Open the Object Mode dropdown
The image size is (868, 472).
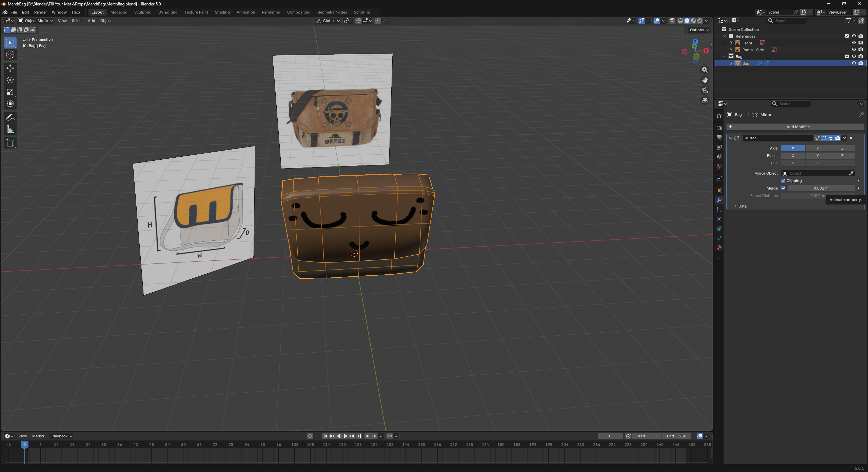click(36, 21)
